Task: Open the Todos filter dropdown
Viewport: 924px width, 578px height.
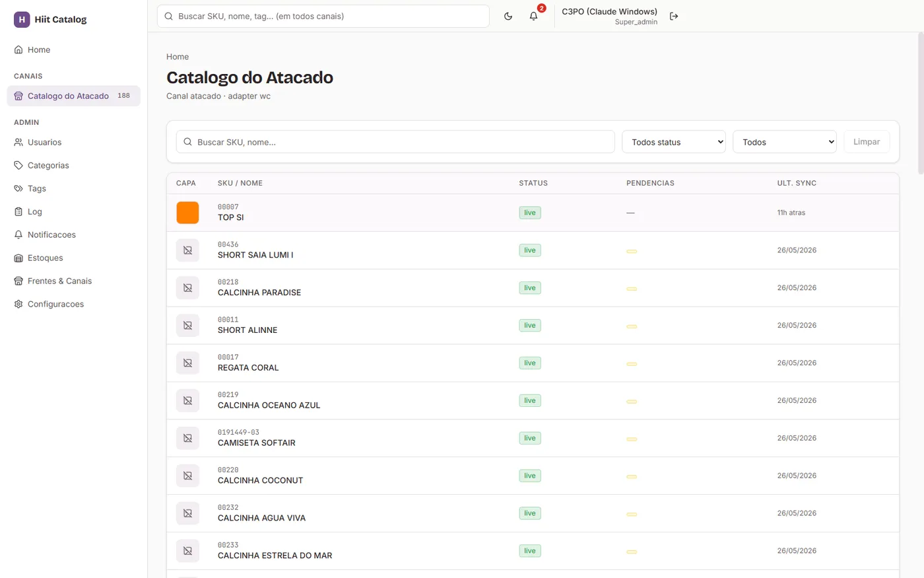Action: (x=785, y=142)
